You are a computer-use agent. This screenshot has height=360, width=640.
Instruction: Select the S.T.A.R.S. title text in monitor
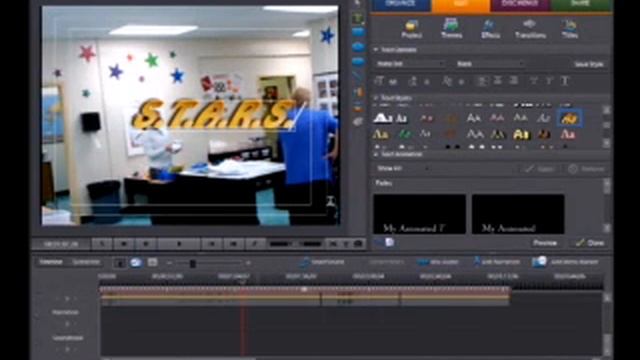pos(213,114)
